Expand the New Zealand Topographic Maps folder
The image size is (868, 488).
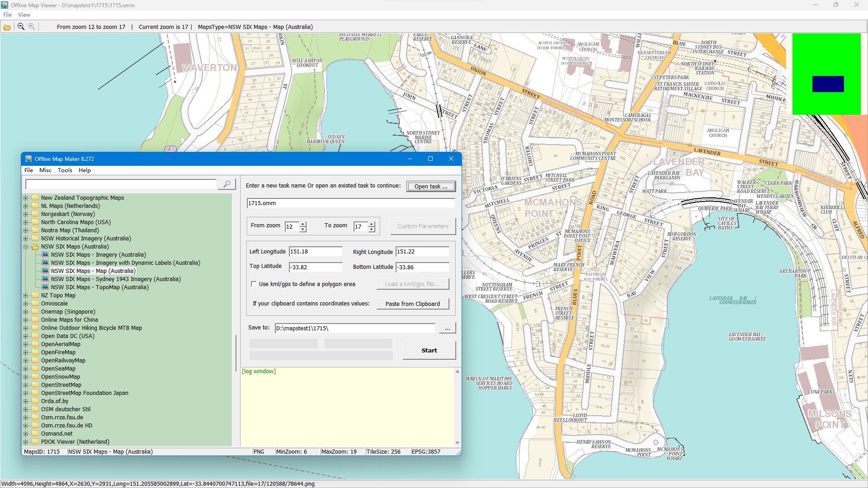click(26, 198)
